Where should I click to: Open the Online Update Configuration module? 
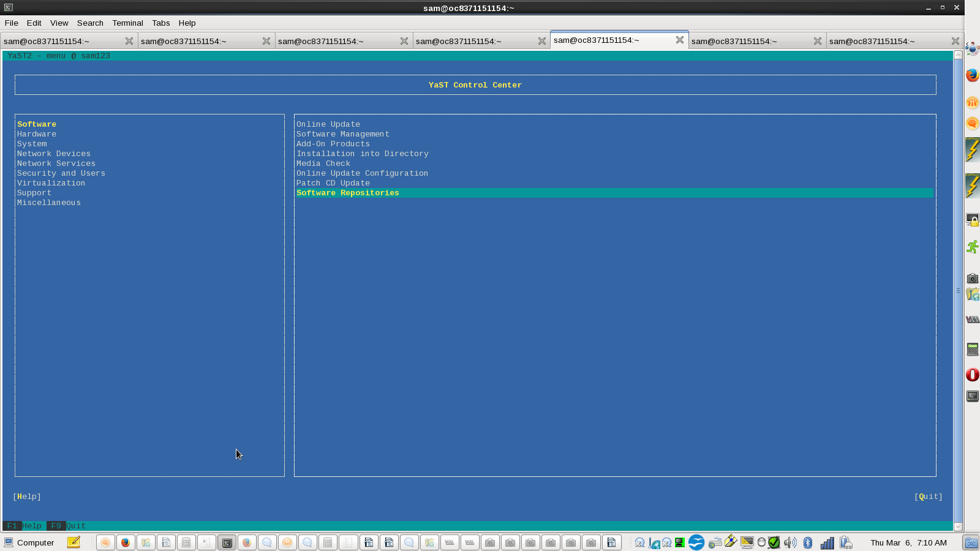pos(363,173)
